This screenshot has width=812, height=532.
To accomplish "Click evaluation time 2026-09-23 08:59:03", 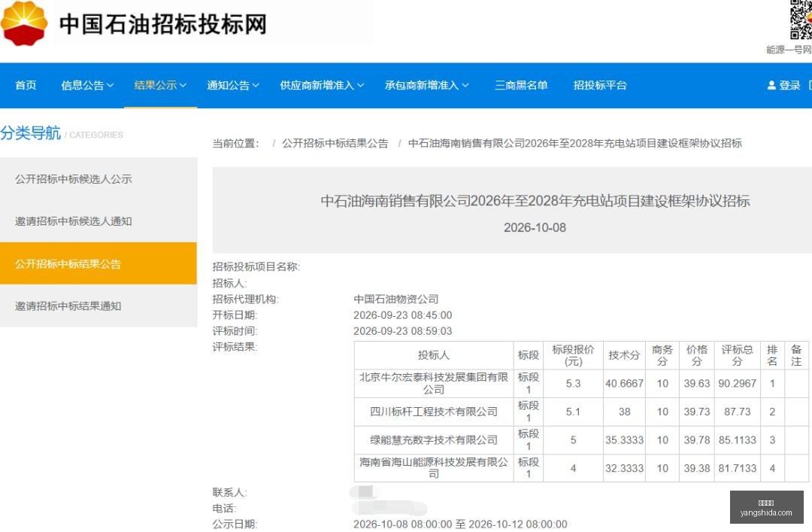I will click(403, 331).
